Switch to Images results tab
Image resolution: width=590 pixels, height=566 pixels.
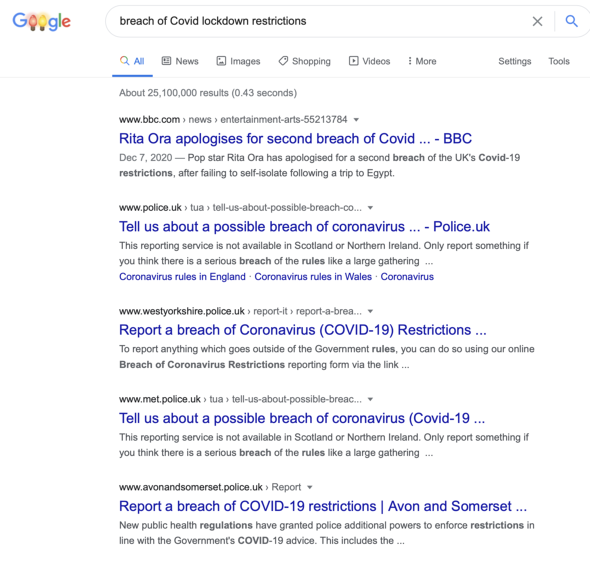(x=238, y=61)
